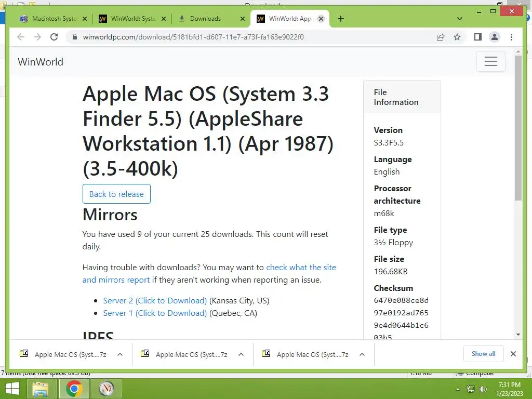Viewport: 532px width, 399px height.
Task: Open Chrome side panel
Action: coord(478,37)
